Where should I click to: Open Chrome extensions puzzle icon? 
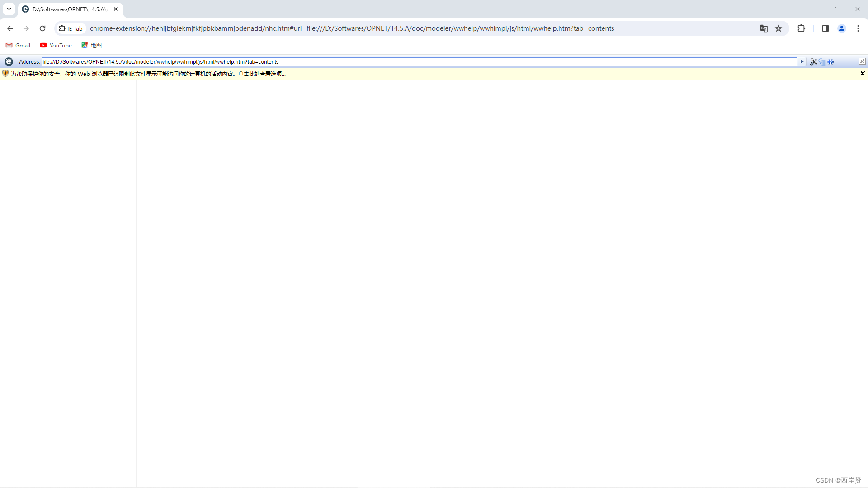click(x=801, y=28)
